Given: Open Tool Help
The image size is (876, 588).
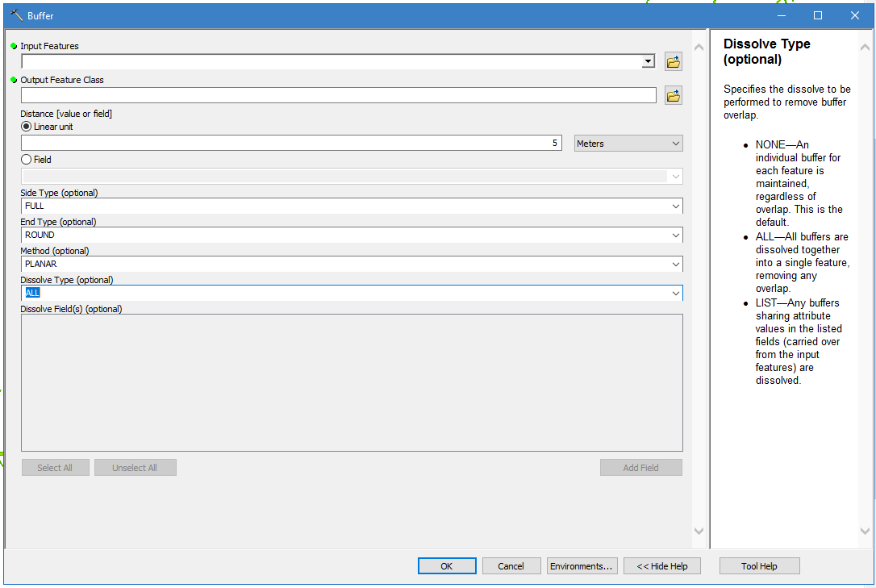Looking at the screenshot, I should tap(759, 566).
